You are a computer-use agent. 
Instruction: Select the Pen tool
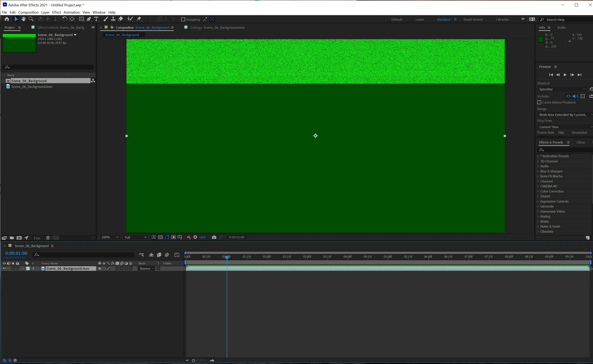coord(89,19)
